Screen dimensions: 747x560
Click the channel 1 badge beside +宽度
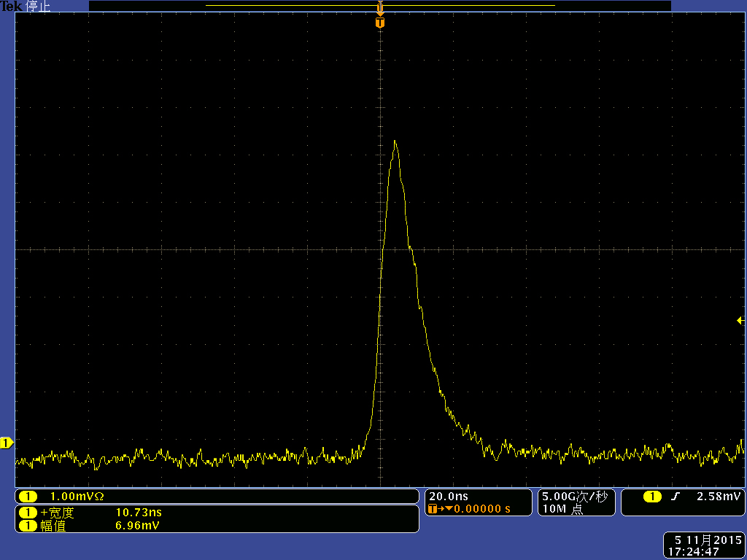[28, 513]
